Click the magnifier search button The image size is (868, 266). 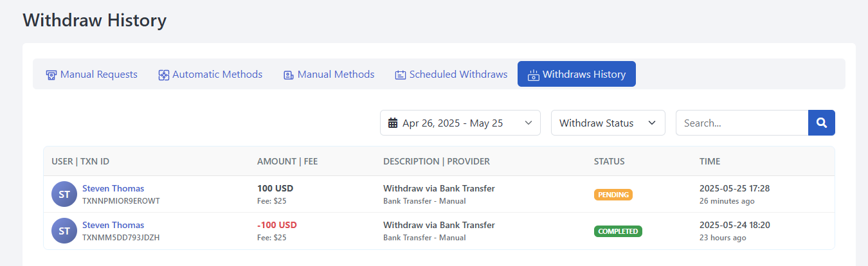tap(821, 123)
